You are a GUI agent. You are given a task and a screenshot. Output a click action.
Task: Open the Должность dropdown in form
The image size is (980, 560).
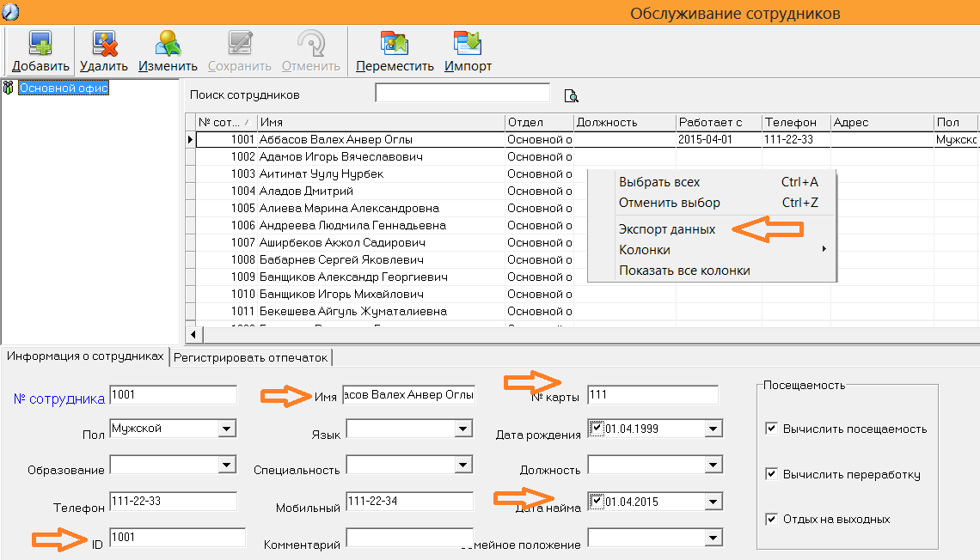click(714, 465)
